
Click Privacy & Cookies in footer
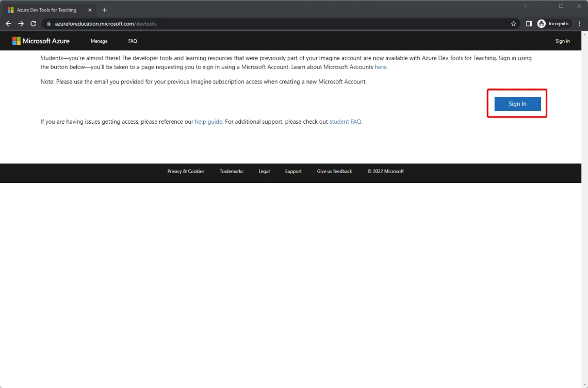click(x=186, y=171)
